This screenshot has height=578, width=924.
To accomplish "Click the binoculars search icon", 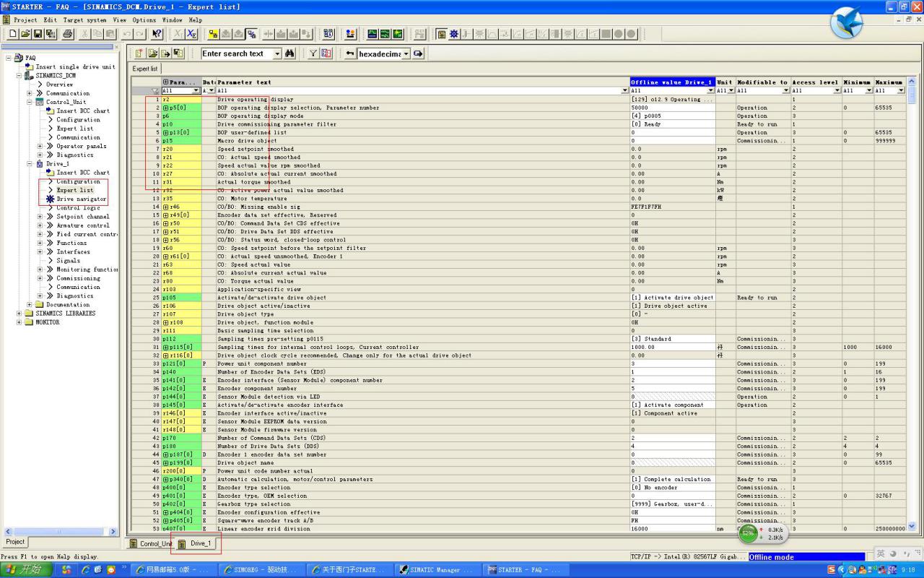I will 289,53.
